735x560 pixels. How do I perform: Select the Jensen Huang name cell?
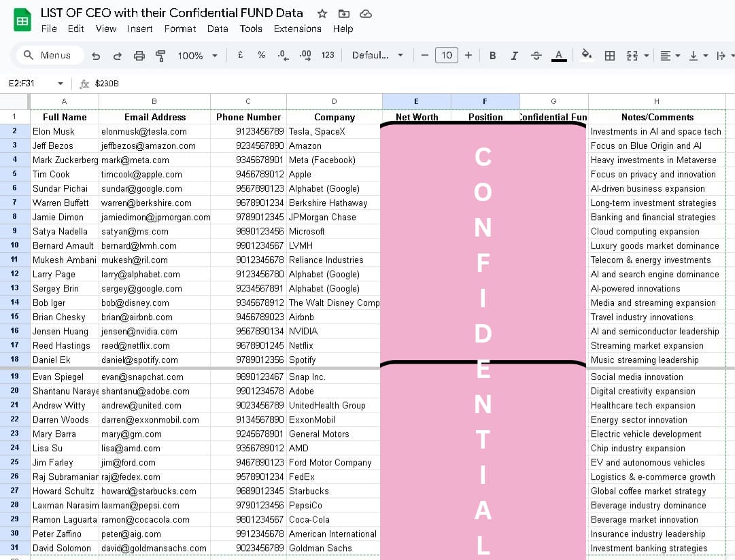tap(64, 332)
